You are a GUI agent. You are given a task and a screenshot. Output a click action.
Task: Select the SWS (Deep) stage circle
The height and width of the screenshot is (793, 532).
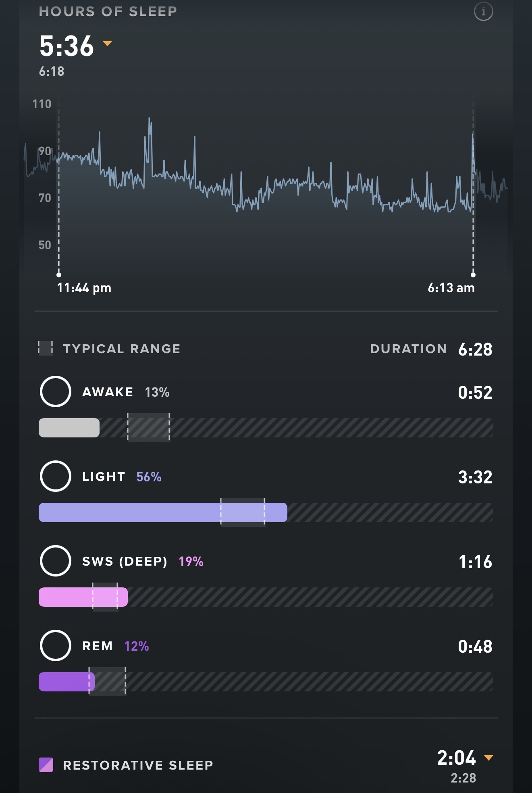56,561
